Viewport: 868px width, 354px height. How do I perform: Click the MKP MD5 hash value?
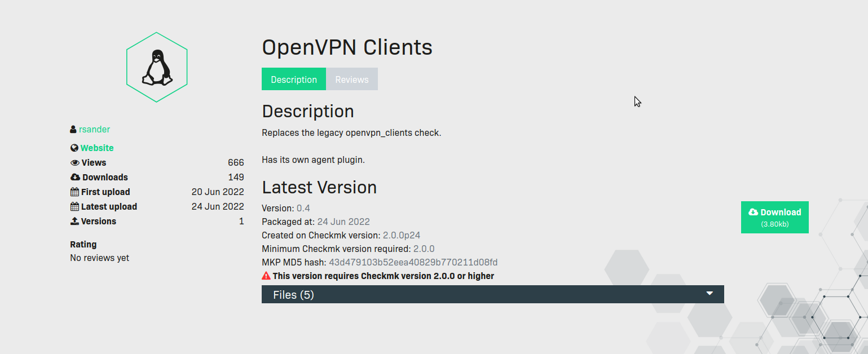click(x=413, y=263)
